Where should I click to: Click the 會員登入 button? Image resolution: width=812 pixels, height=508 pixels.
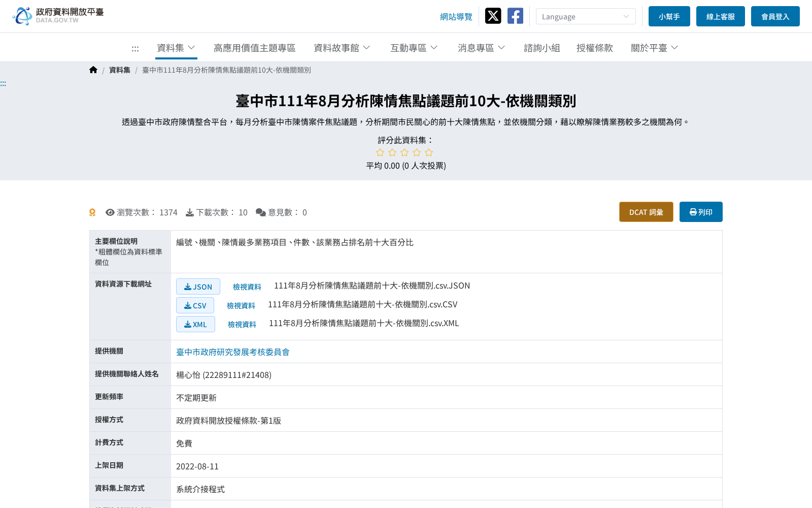[x=775, y=16]
